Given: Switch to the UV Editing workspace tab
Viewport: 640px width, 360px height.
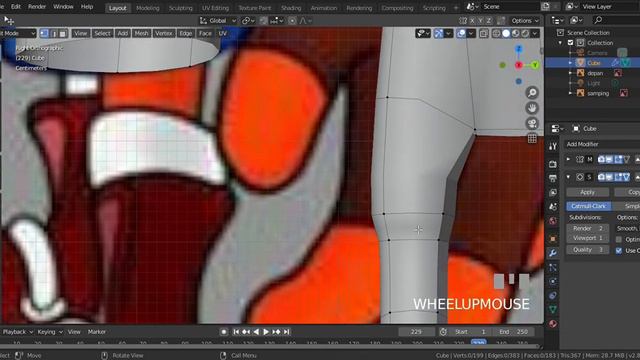Looking at the screenshot, I should (215, 8).
